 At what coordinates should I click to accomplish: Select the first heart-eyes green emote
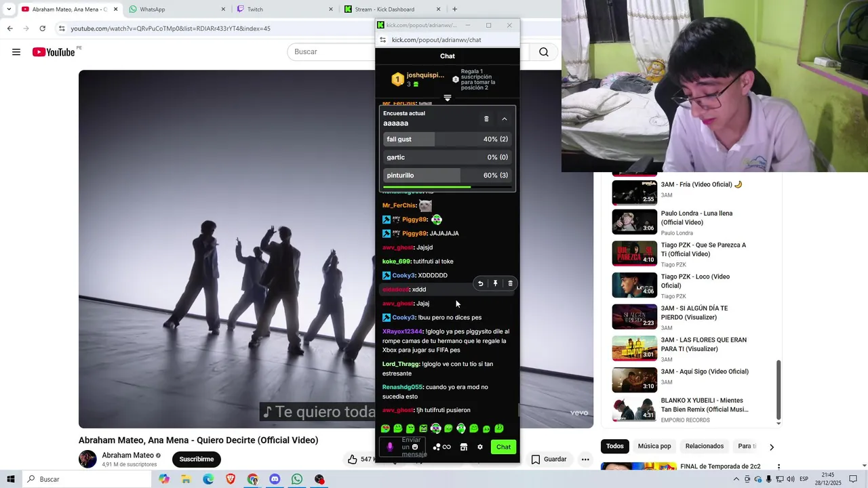385,428
